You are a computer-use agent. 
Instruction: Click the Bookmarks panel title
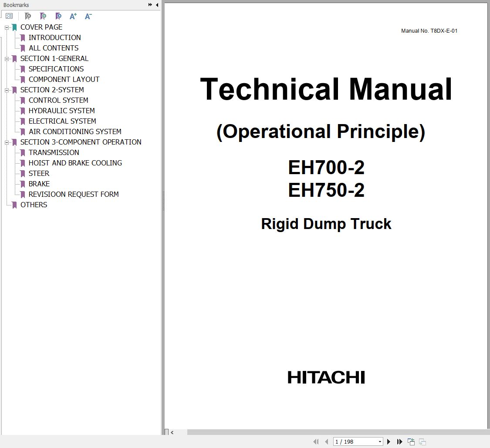click(x=16, y=5)
